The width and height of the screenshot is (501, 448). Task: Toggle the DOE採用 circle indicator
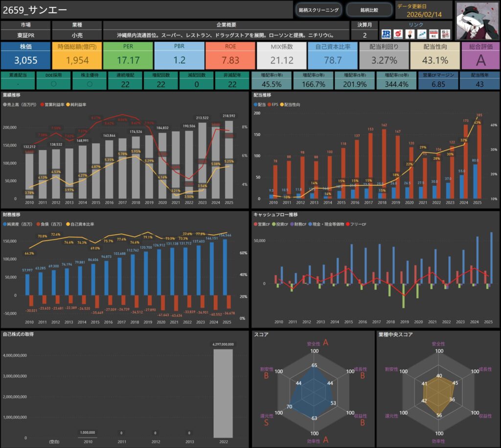coord(53,84)
